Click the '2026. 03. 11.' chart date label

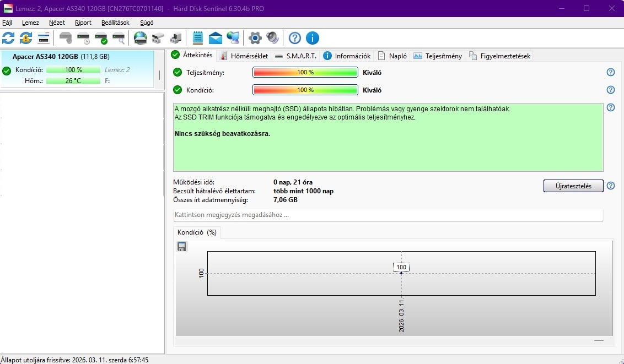(401, 316)
